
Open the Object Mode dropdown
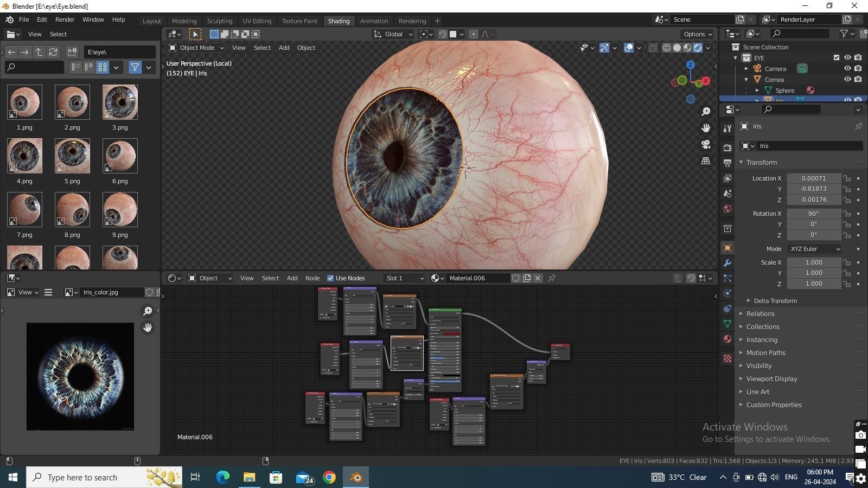(x=196, y=48)
